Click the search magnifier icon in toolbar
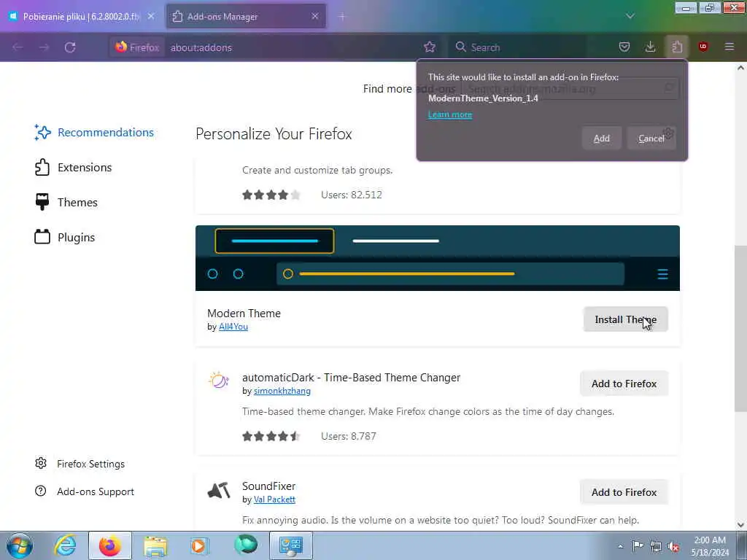 tap(460, 47)
